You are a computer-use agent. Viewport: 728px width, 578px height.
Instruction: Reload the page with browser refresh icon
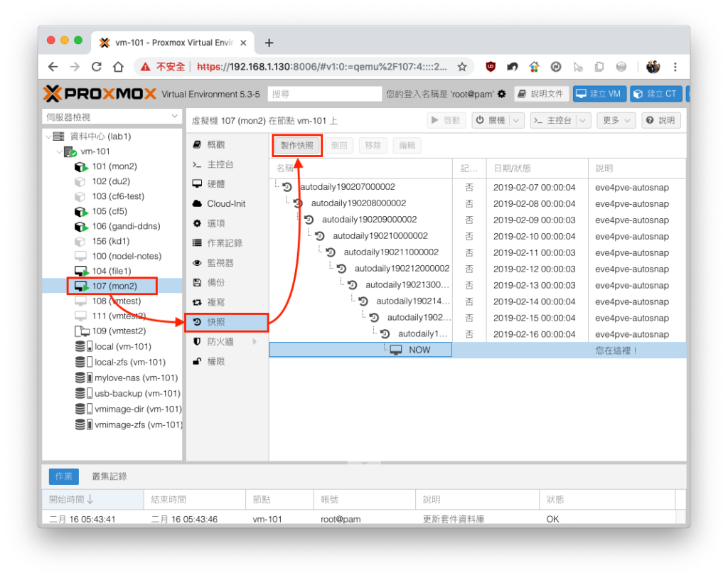[x=97, y=67]
